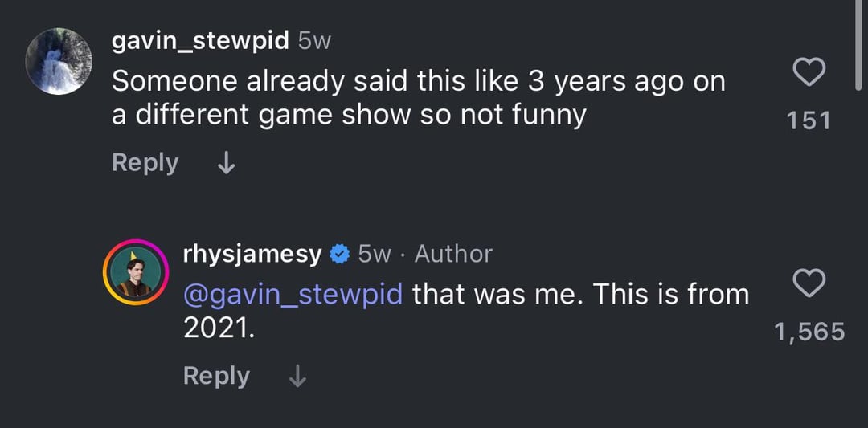Image resolution: width=868 pixels, height=428 pixels.
Task: View the 1,565 likes count
Action: [x=809, y=331]
